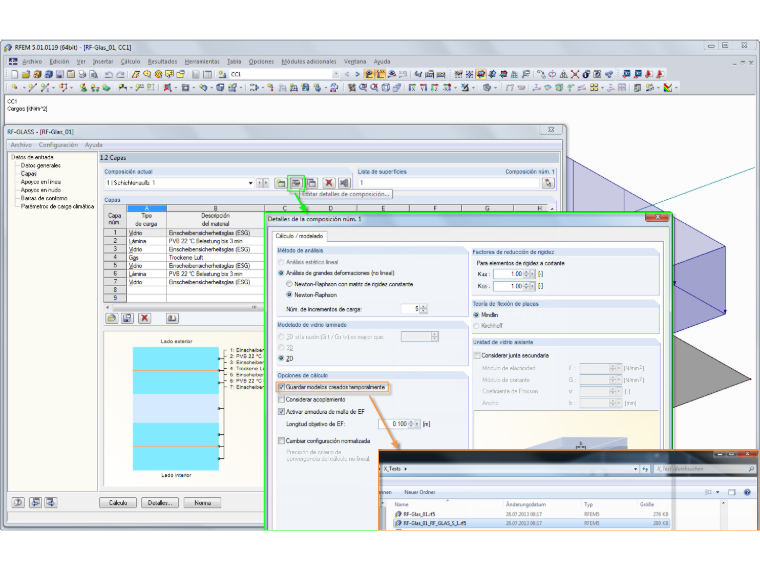The height and width of the screenshot is (570, 760).
Task: Click the help icon at RF-GLASS bottom left
Action: pyautogui.click(x=18, y=502)
